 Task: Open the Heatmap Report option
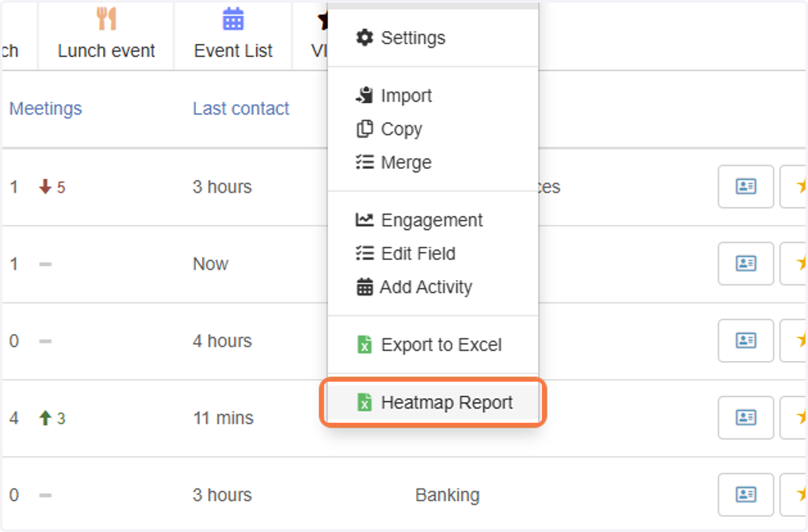coord(433,403)
